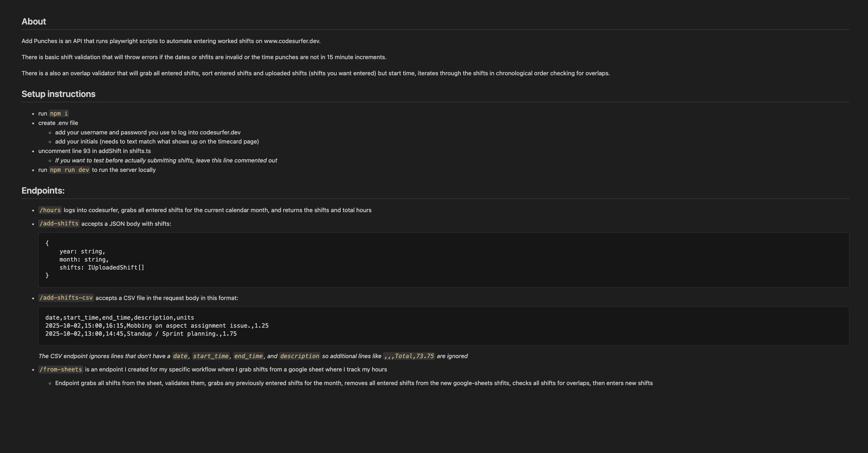Click the italic note about testing shifts
The width and height of the screenshot is (868, 453).
166,160
